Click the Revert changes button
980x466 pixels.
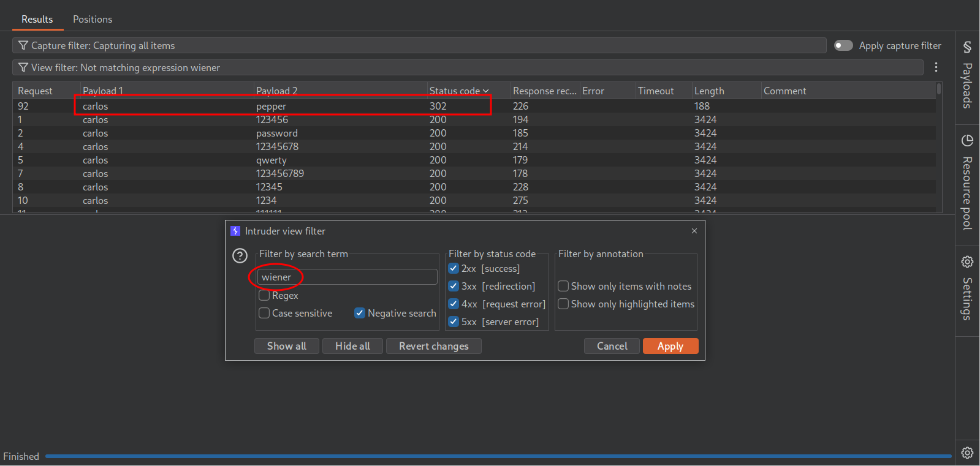[x=433, y=347]
